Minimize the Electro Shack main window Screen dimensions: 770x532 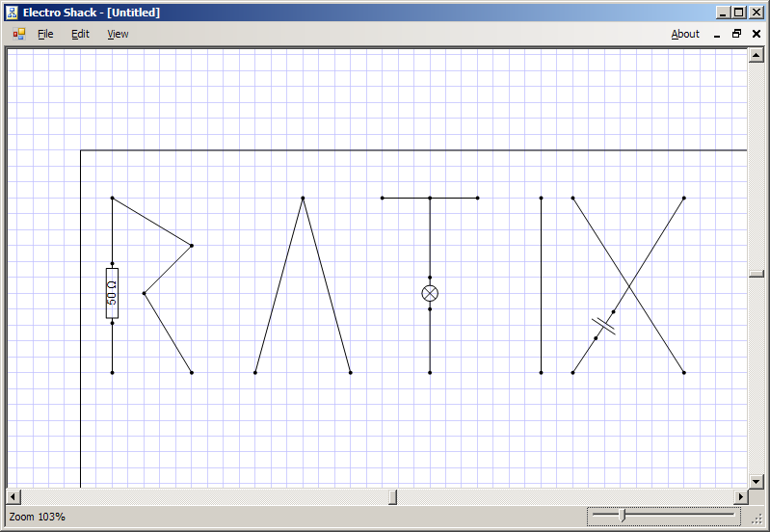tap(723, 13)
